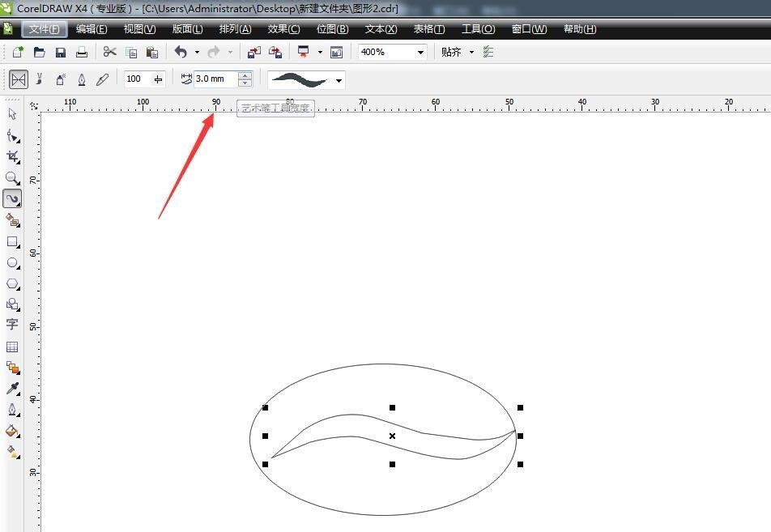Switch to Pressure-sensitive pen mode
Viewport: 771px width, 532px height.
click(102, 79)
